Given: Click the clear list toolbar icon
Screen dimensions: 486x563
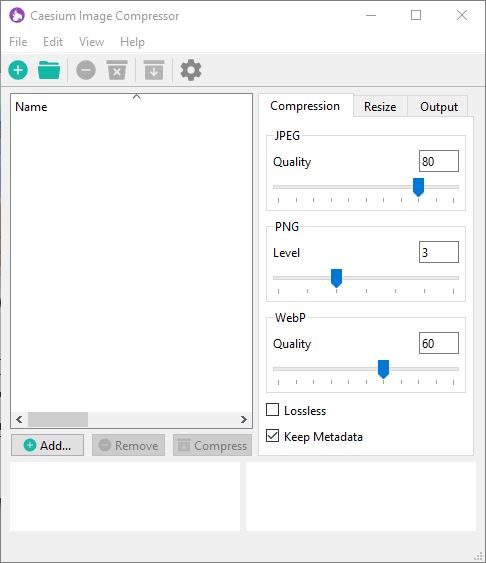Looking at the screenshot, I should pos(117,70).
